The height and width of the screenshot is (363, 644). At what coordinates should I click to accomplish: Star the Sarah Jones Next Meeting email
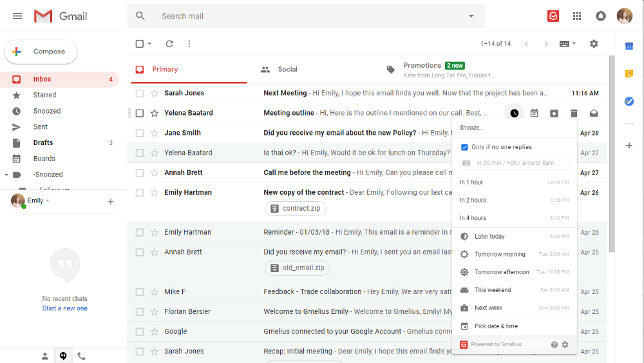155,93
